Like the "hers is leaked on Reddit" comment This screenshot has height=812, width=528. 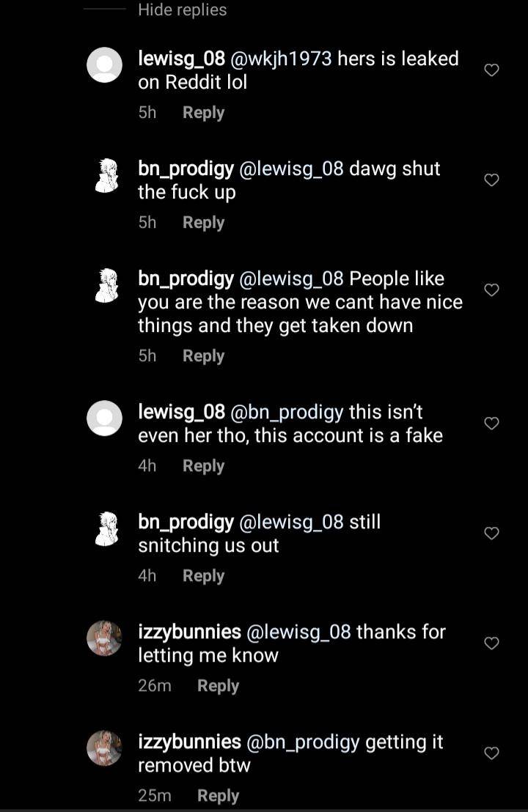tap(492, 70)
